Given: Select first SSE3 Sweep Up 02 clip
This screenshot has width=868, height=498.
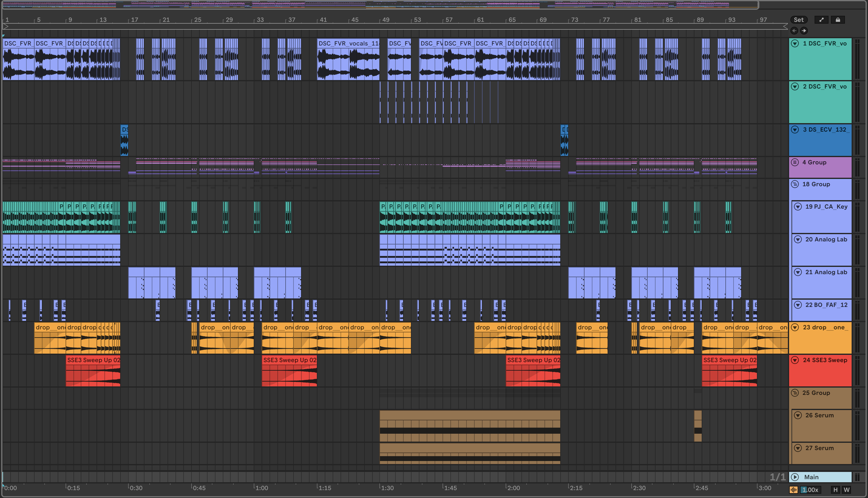Looking at the screenshot, I should (x=93, y=360).
